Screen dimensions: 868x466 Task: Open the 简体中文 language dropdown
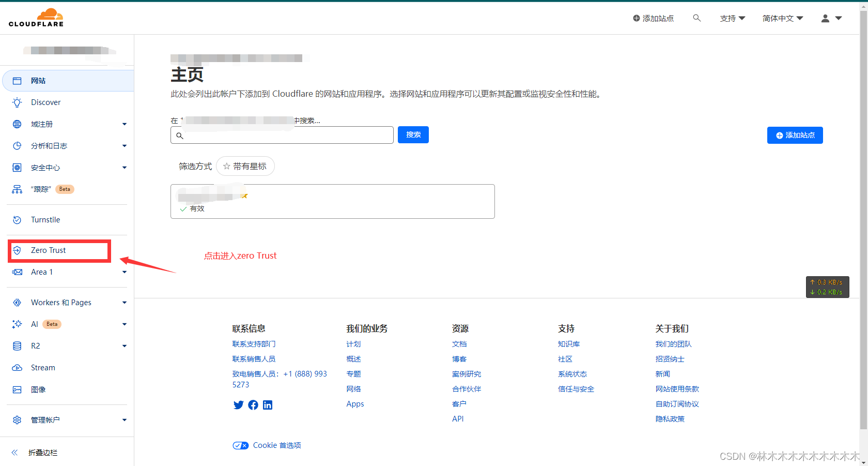point(783,18)
